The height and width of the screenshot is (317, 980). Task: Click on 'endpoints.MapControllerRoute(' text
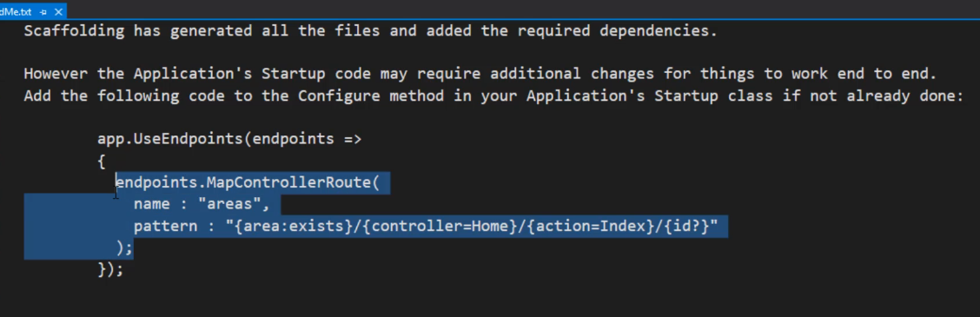(248, 182)
